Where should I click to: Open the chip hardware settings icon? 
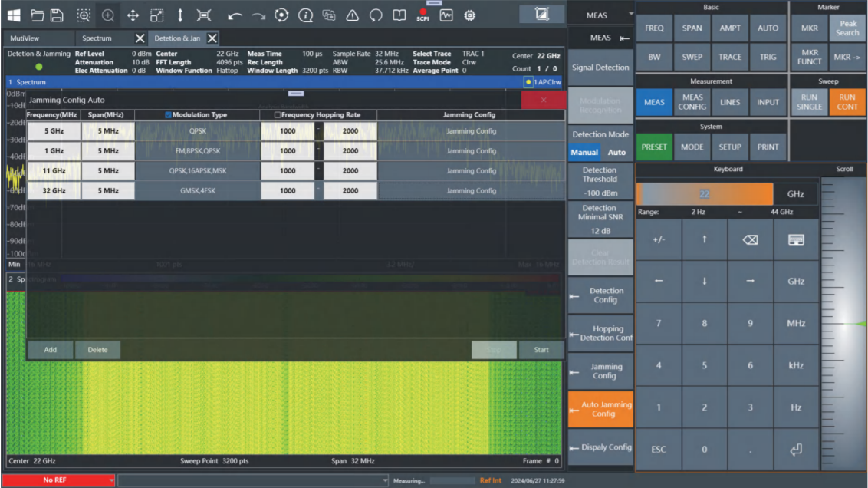(x=470, y=15)
